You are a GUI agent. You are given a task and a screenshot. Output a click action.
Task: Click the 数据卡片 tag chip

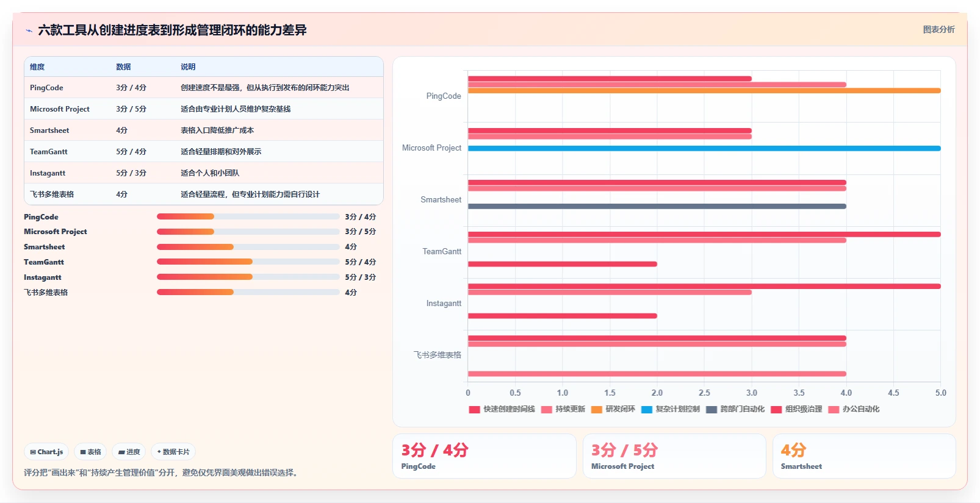coord(173,452)
